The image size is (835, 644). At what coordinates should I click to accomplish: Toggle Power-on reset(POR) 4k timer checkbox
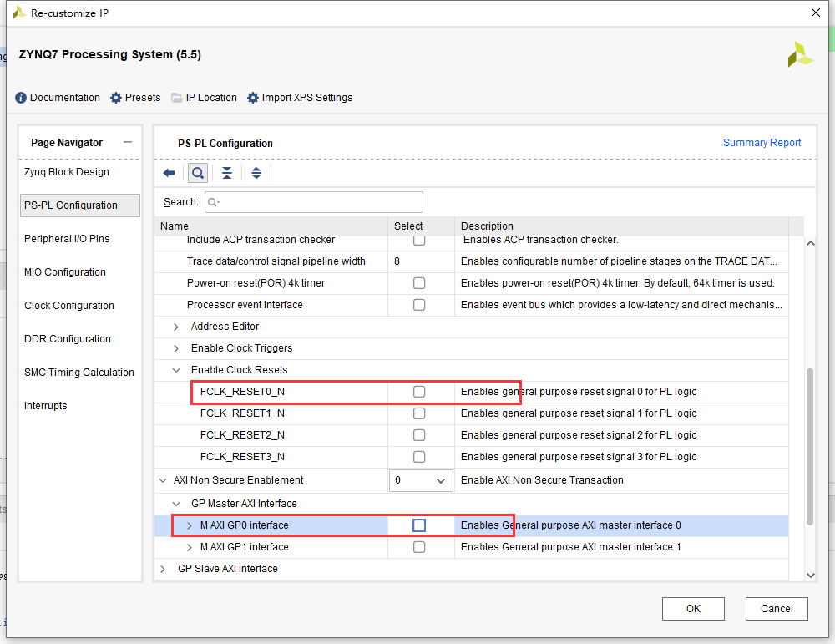coord(419,283)
